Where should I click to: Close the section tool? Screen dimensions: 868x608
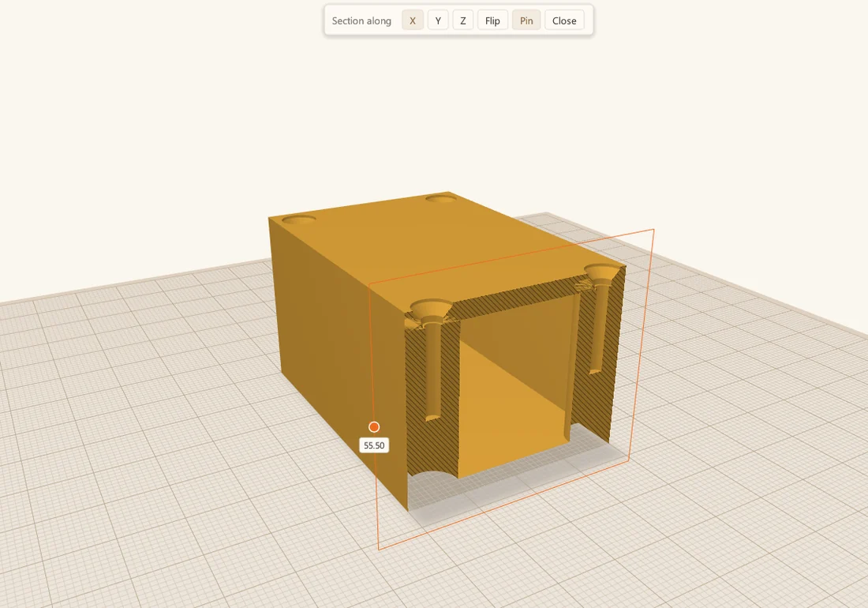[x=564, y=21]
